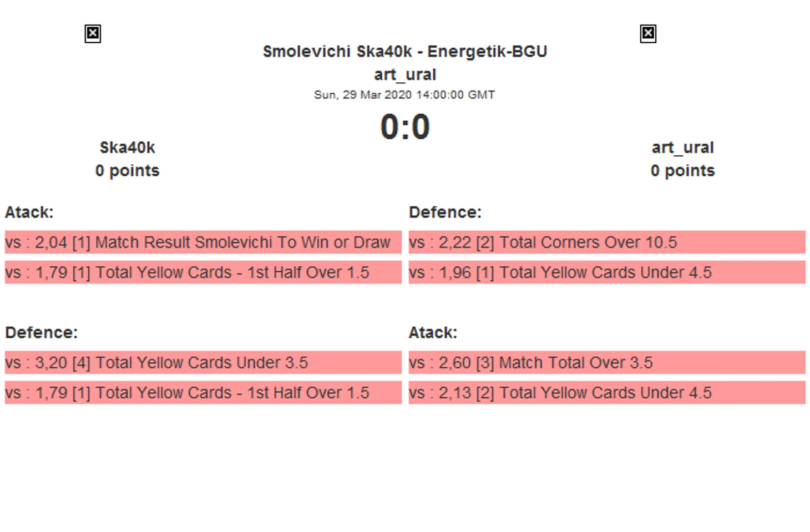Screen dimensions: 810x532
Task: Click the 0:0 match score
Action: point(405,126)
